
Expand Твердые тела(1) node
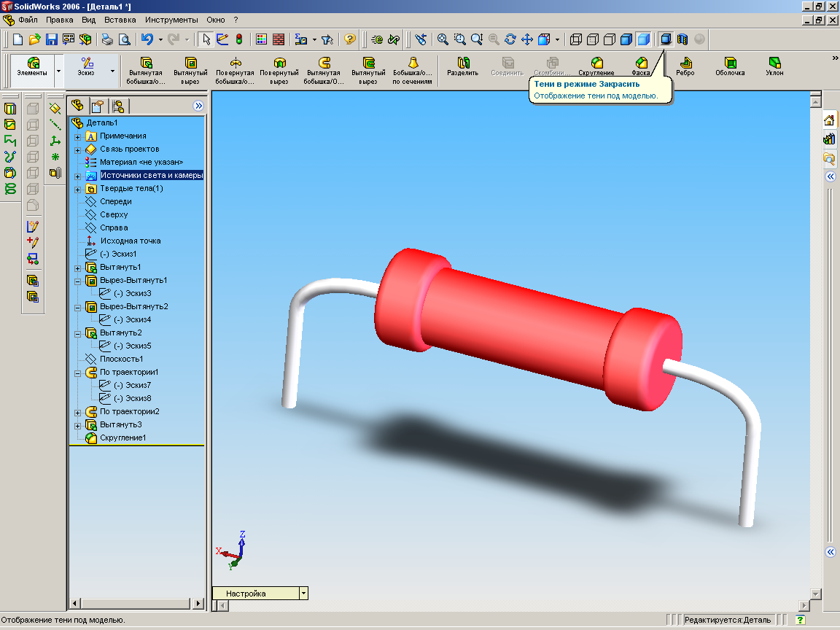78,189
